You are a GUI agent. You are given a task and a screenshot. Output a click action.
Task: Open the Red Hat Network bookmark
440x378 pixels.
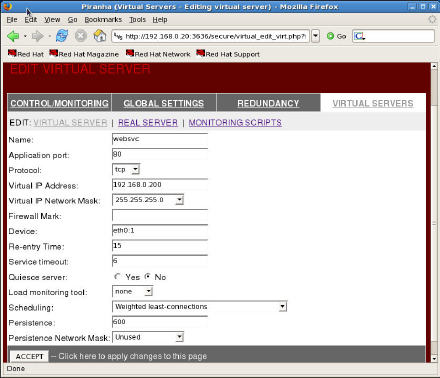click(158, 54)
